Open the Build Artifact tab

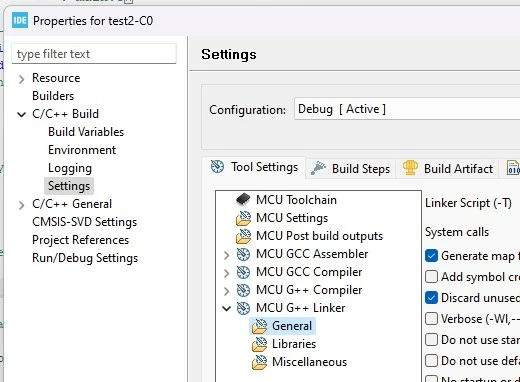(x=447, y=168)
